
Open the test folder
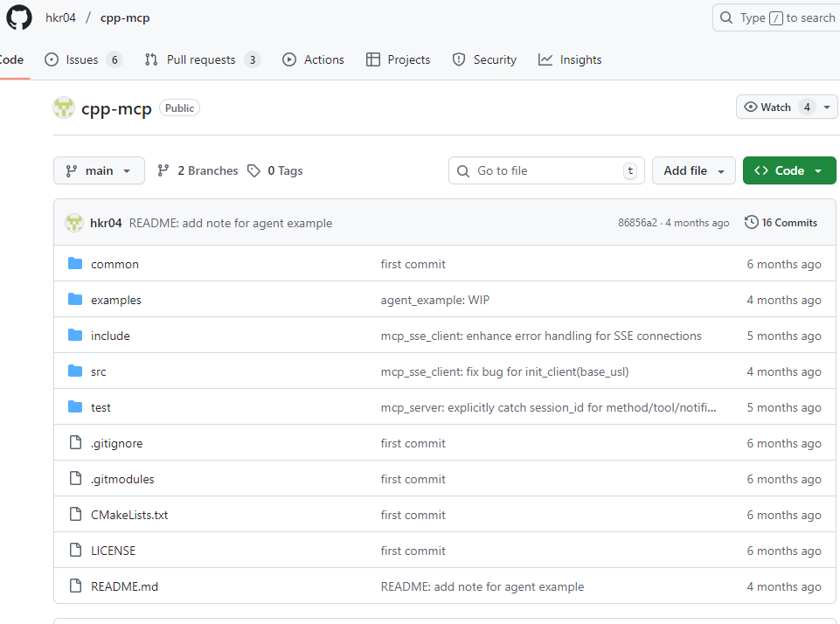[101, 407]
